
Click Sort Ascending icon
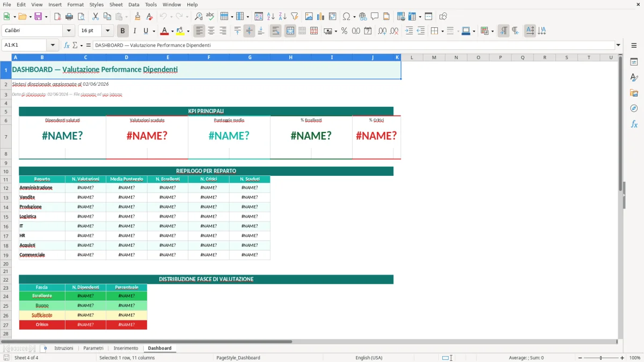271,17
